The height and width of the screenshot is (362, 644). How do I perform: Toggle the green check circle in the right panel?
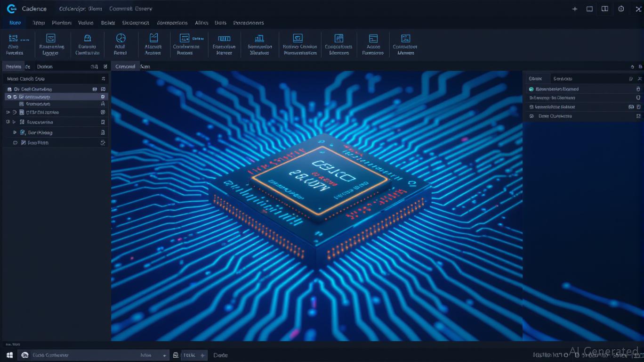click(531, 89)
